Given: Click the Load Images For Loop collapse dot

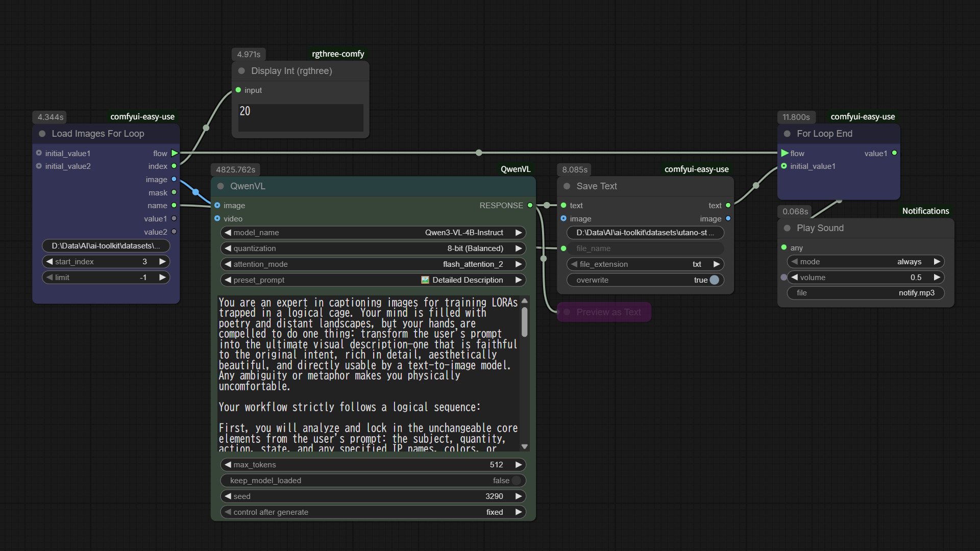Looking at the screenshot, I should pos(42,134).
